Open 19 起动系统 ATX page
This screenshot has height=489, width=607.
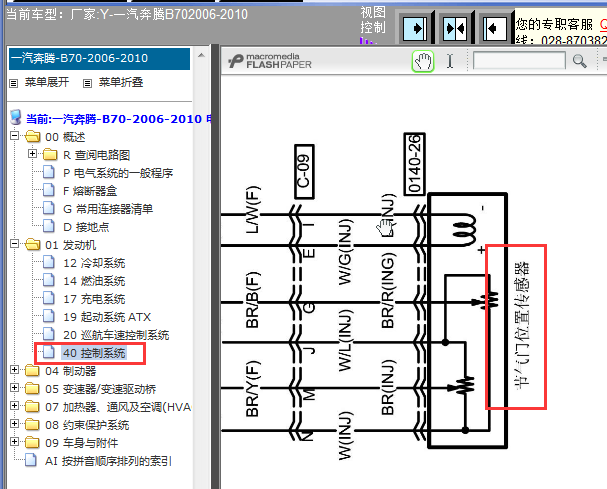point(107,317)
